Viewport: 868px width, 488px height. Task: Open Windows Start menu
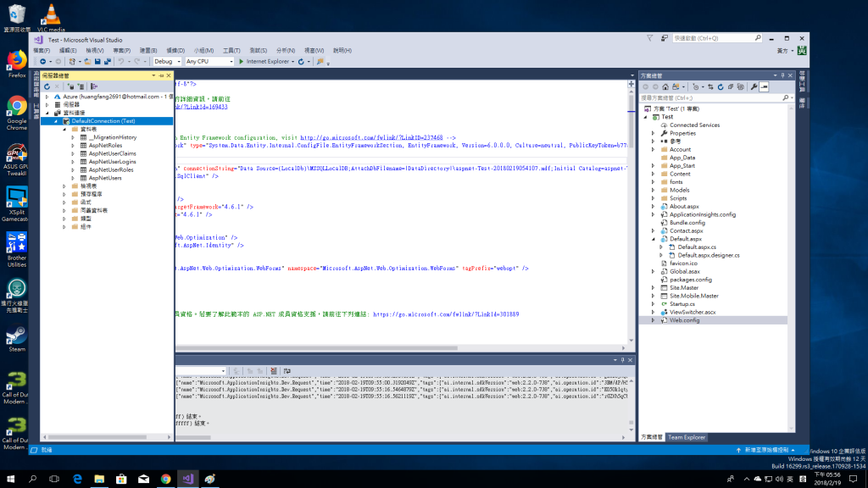coord(10,479)
